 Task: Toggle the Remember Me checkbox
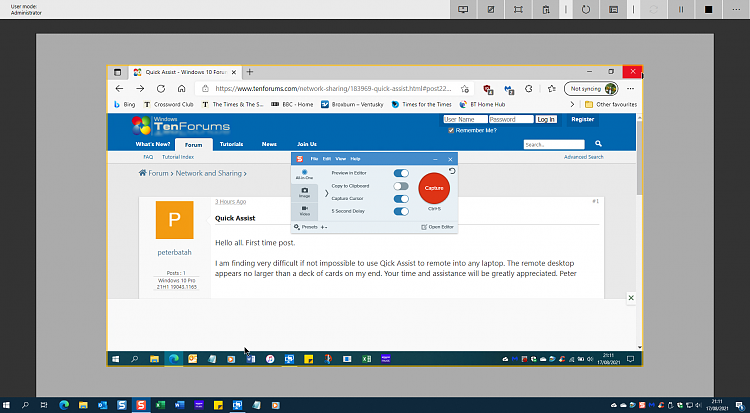click(x=451, y=131)
